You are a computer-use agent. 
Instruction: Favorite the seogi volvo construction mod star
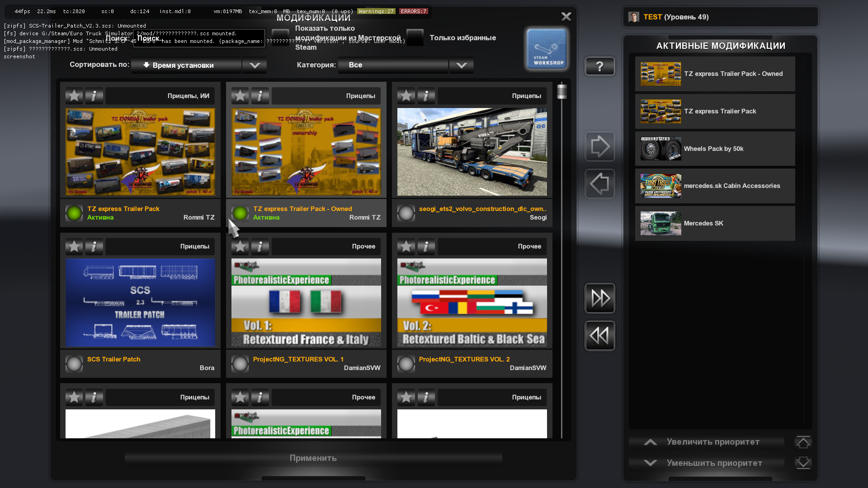[406, 96]
